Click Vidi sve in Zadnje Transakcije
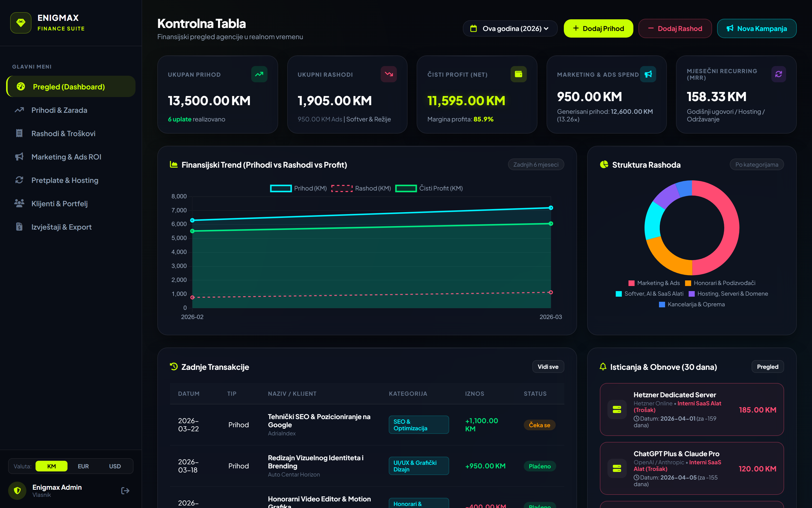 548,367
